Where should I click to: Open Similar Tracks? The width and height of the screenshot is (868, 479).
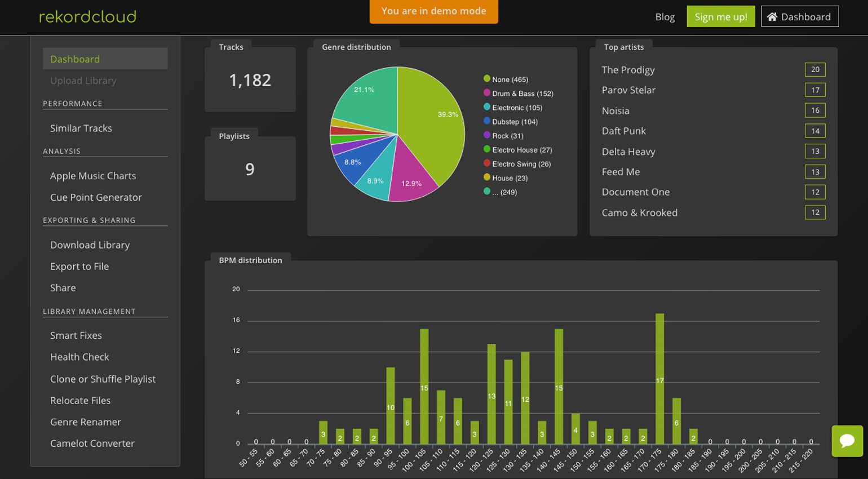(81, 128)
